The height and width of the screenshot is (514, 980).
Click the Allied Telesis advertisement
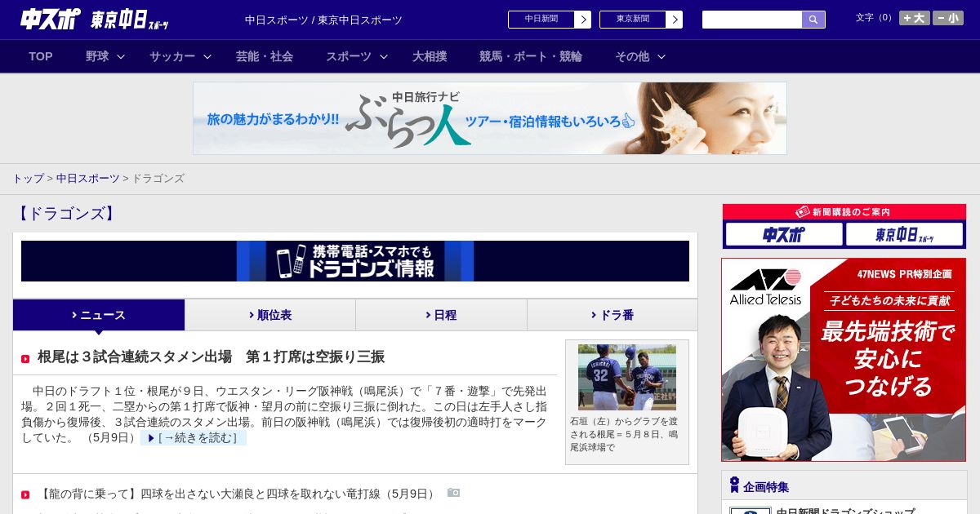click(844, 360)
